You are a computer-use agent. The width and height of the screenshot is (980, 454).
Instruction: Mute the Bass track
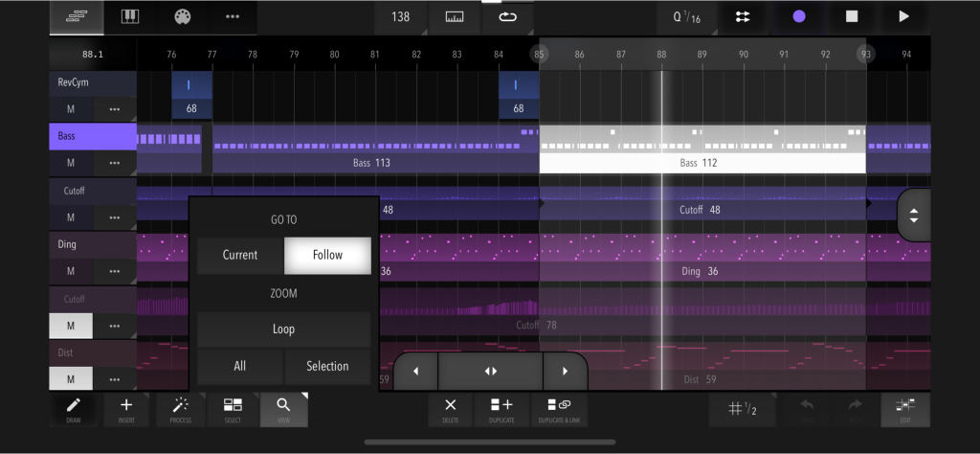71,163
